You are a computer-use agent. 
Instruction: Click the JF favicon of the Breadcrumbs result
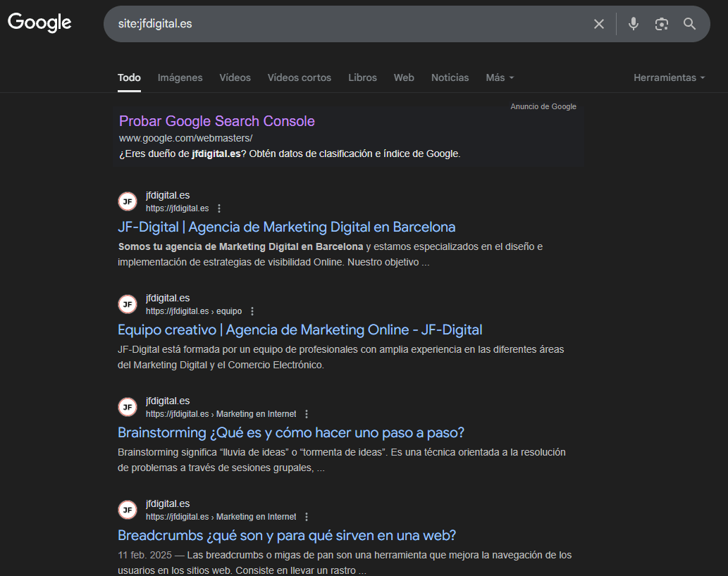click(128, 510)
